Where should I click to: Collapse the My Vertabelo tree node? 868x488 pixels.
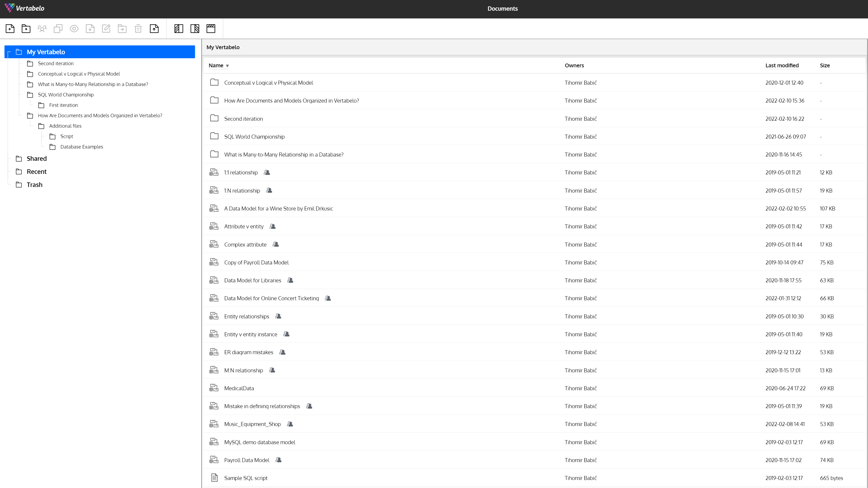pos(9,52)
